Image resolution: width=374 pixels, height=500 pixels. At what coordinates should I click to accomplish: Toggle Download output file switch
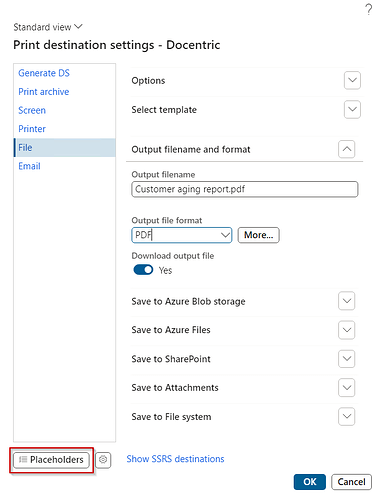(143, 270)
